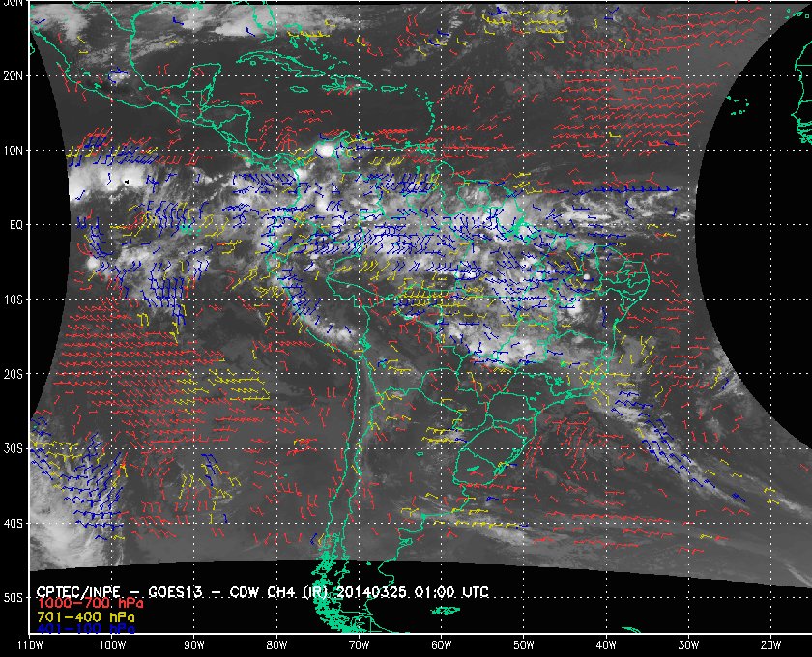The width and height of the screenshot is (812, 657).
Task: Click the 20W longitude label
Action: [770, 645]
